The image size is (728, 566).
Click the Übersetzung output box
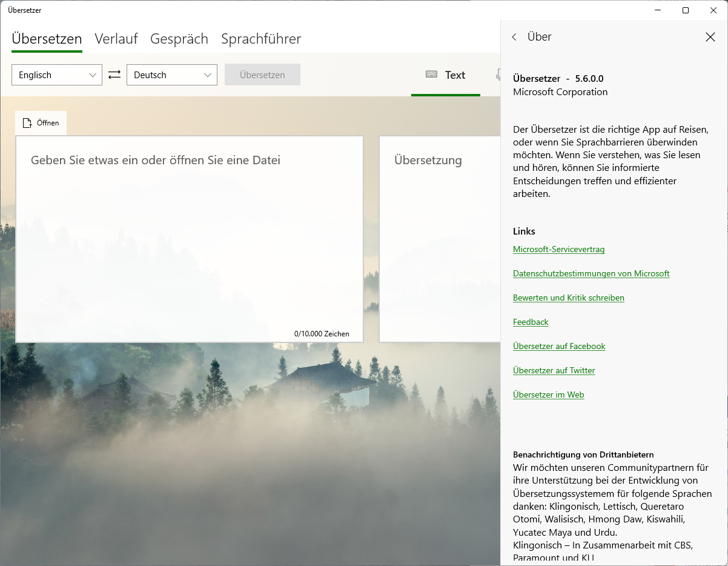(x=440, y=239)
